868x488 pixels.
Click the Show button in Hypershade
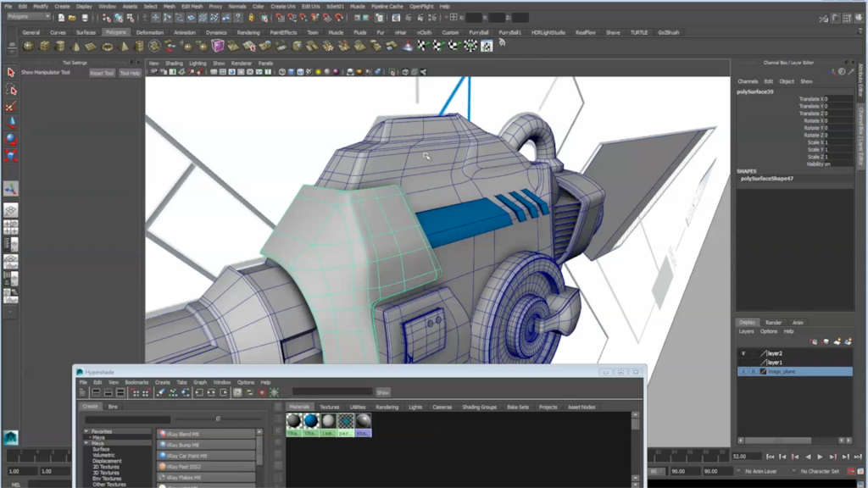click(x=383, y=392)
